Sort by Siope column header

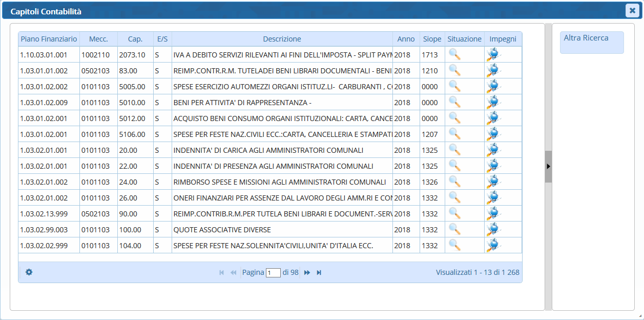click(x=432, y=39)
